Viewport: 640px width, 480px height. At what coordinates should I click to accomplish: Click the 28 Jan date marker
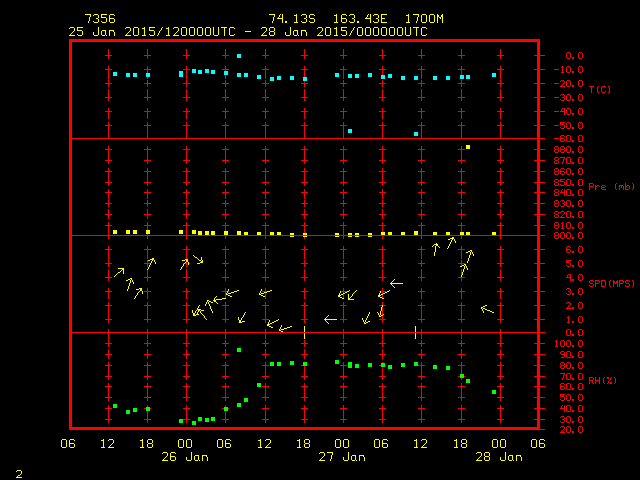pyautogui.click(x=497, y=456)
